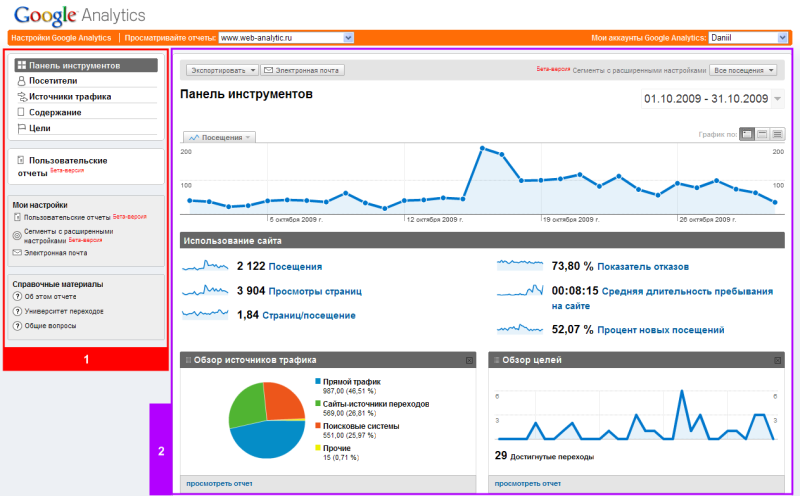Click the green Сайты-источники переходов legend swatch
The width and height of the screenshot is (800, 496).
click(x=318, y=404)
